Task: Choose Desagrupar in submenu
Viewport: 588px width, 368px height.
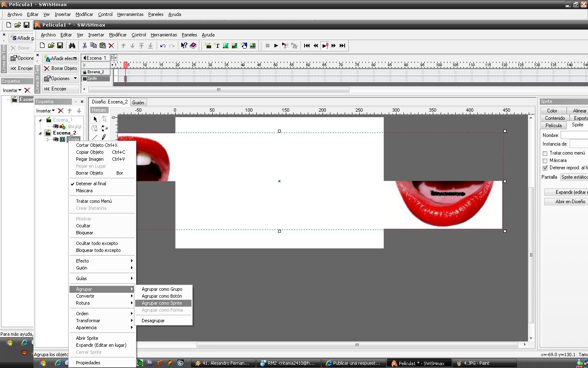Action: point(163,321)
